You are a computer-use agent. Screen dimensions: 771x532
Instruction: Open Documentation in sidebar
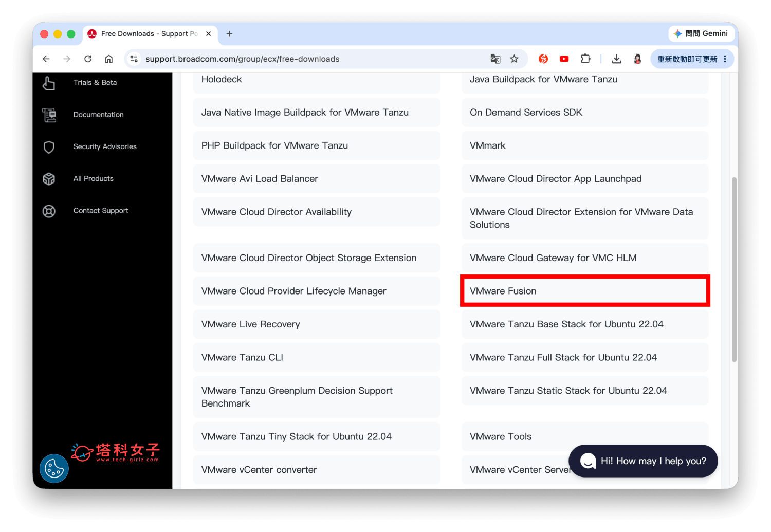pos(99,115)
